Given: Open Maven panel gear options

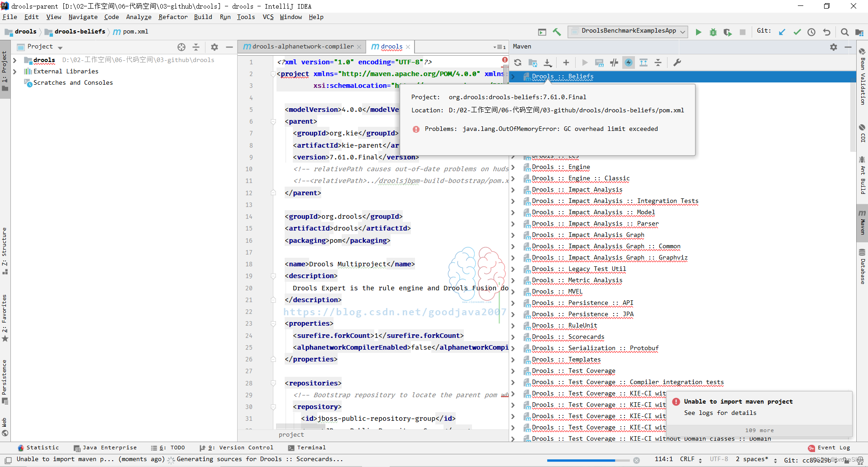Looking at the screenshot, I should tap(834, 47).
